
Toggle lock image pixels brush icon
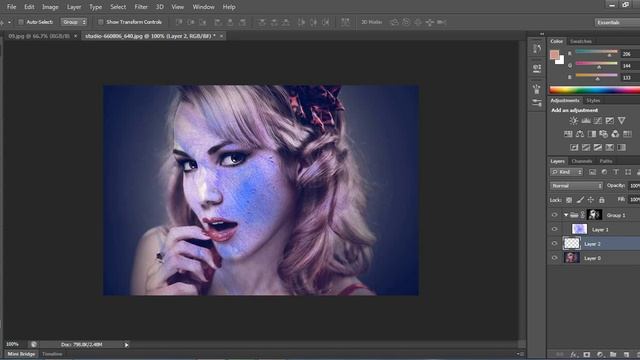[580, 200]
